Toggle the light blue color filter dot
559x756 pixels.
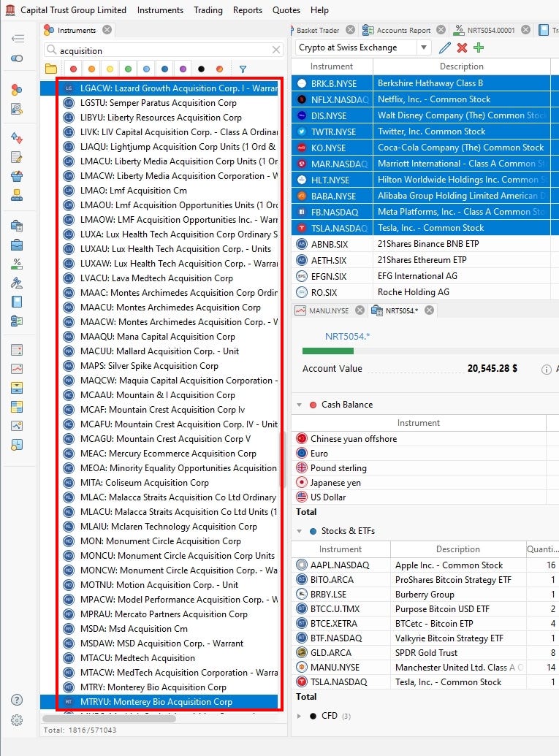[147, 69]
